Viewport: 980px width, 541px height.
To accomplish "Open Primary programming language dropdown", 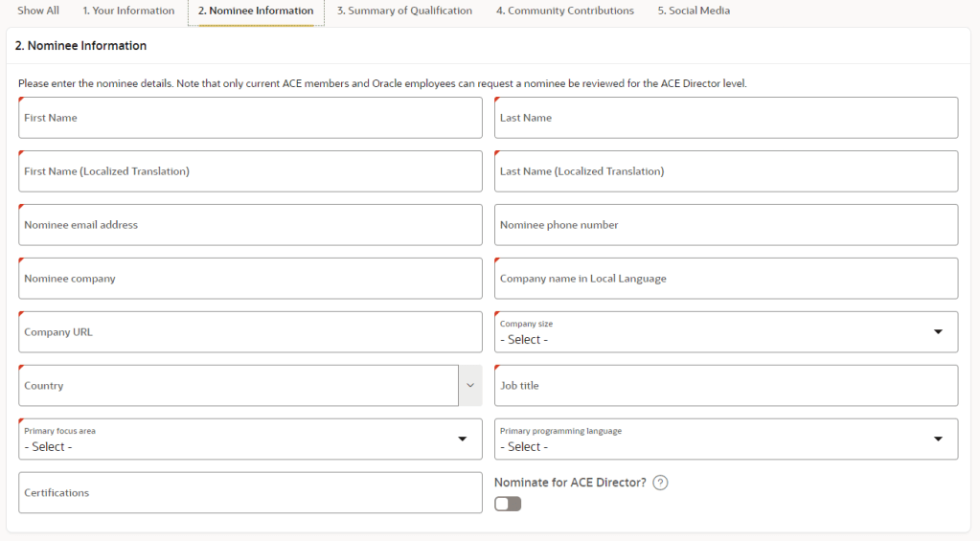I will point(725,440).
